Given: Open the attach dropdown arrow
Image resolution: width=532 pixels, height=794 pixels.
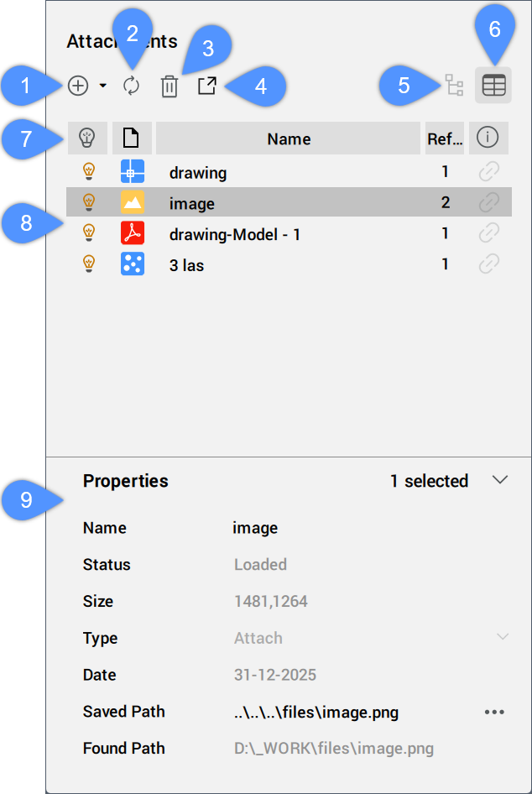Looking at the screenshot, I should point(102,86).
